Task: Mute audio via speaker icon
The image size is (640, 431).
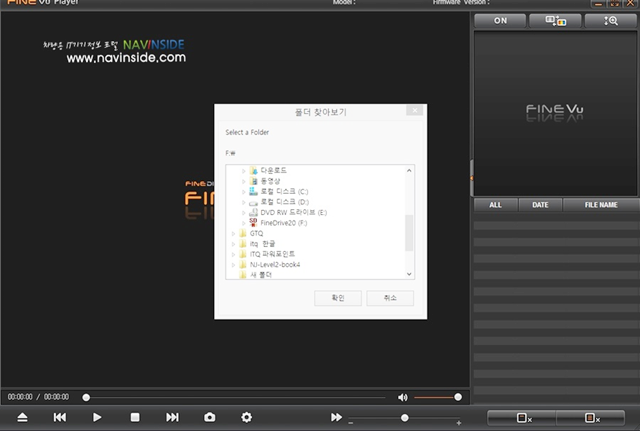Action: point(402,397)
